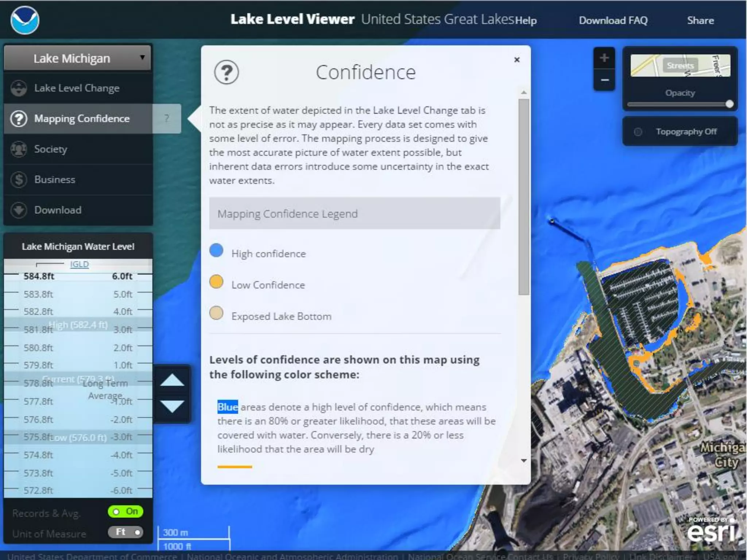Click the Share button in header
This screenshot has height=560, width=747.
pos(700,20)
